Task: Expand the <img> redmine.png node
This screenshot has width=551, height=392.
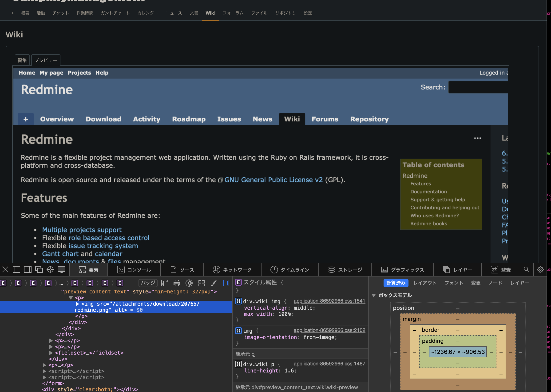Action: (77, 304)
